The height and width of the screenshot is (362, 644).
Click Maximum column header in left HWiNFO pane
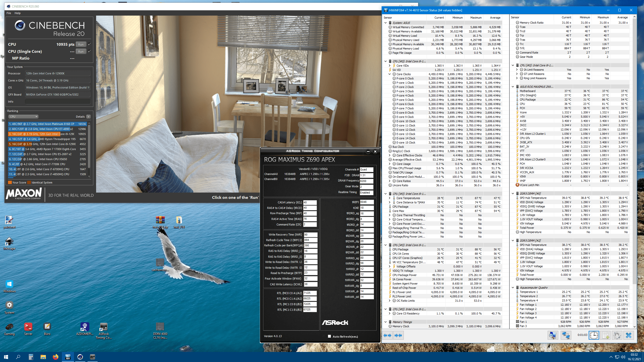[x=473, y=18]
